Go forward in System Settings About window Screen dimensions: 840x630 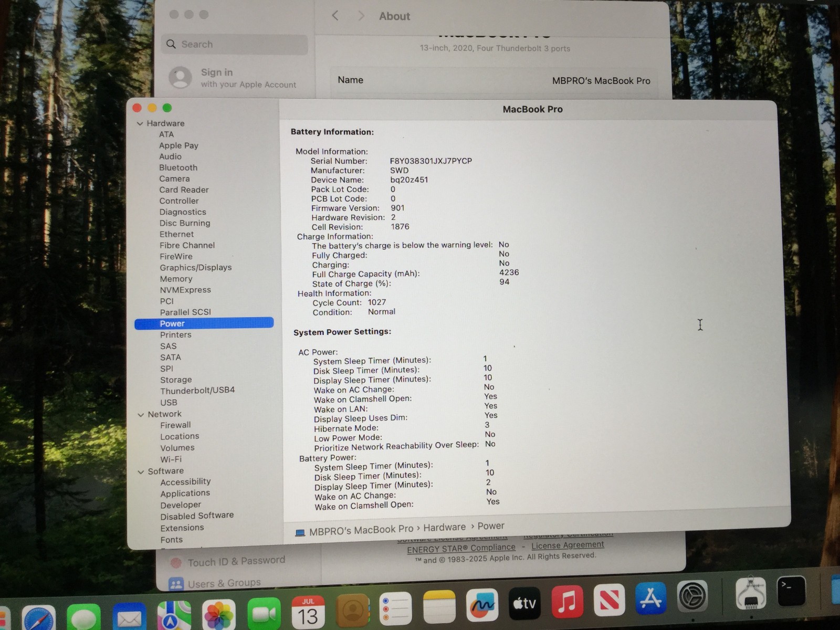pyautogui.click(x=361, y=16)
